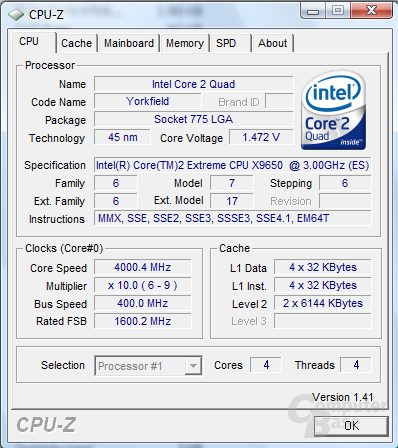Image resolution: width=398 pixels, height=448 pixels.
Task: Click the empty Level 3 field
Action: (323, 321)
